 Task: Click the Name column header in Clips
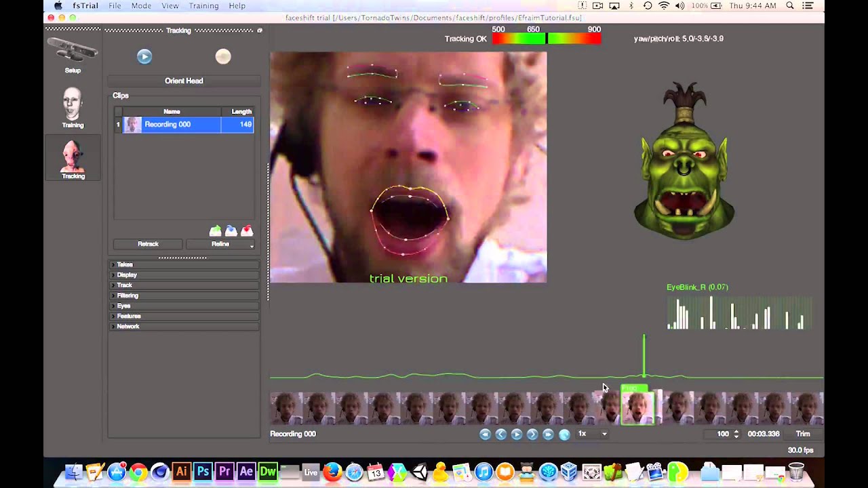[172, 111]
